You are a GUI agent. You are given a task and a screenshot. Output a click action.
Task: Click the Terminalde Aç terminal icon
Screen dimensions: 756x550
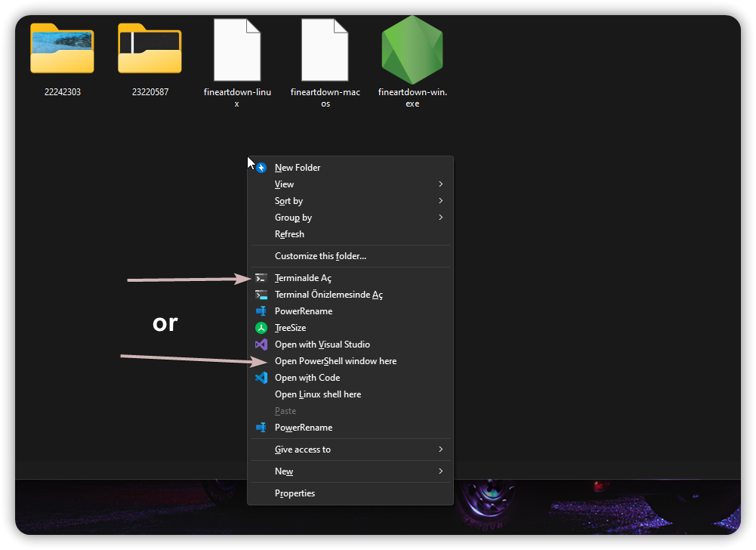tap(261, 278)
